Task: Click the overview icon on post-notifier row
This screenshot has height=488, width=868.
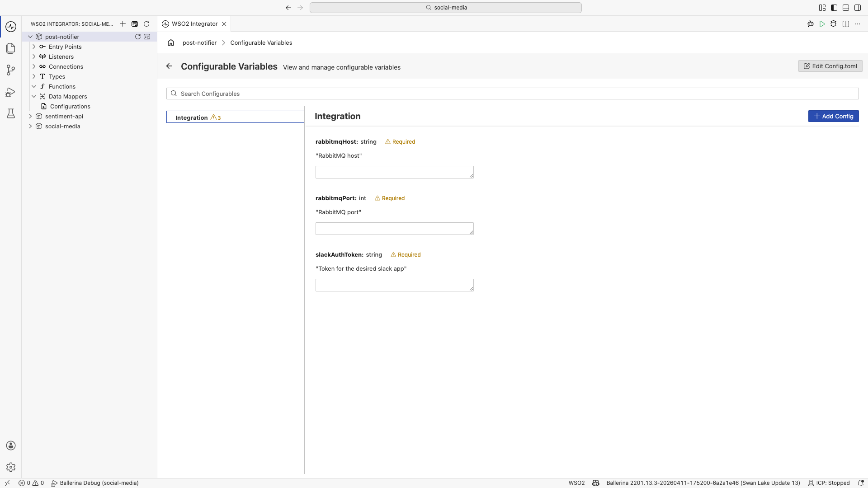Action: [x=147, y=37]
